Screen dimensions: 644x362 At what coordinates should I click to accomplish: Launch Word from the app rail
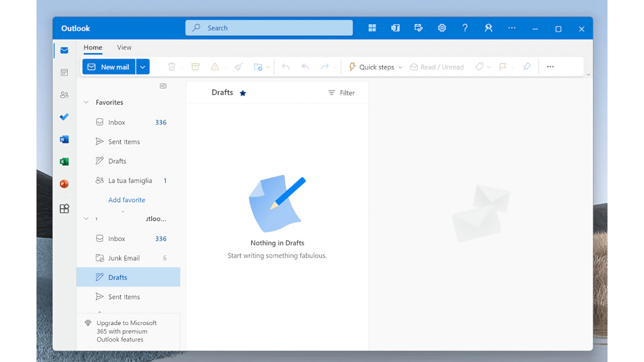click(x=64, y=139)
